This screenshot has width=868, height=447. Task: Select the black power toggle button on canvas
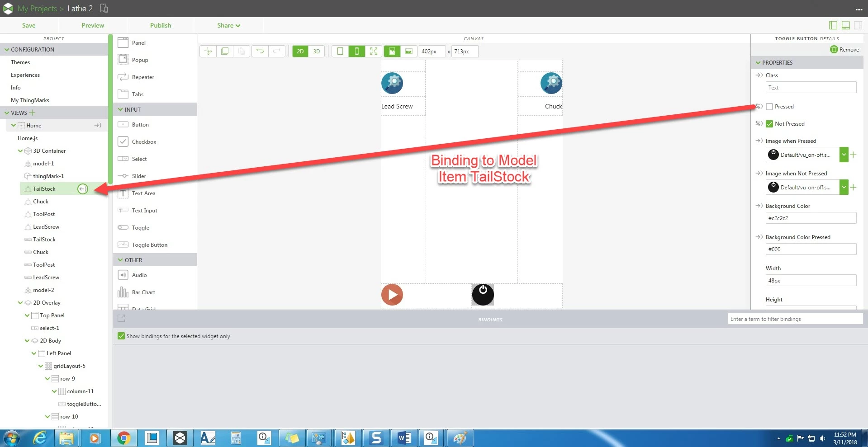click(483, 295)
